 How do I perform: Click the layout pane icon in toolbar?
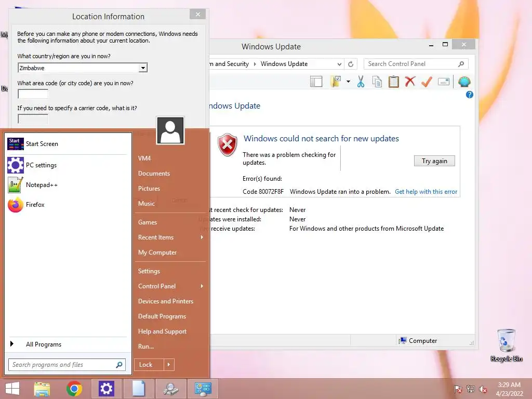click(x=316, y=82)
